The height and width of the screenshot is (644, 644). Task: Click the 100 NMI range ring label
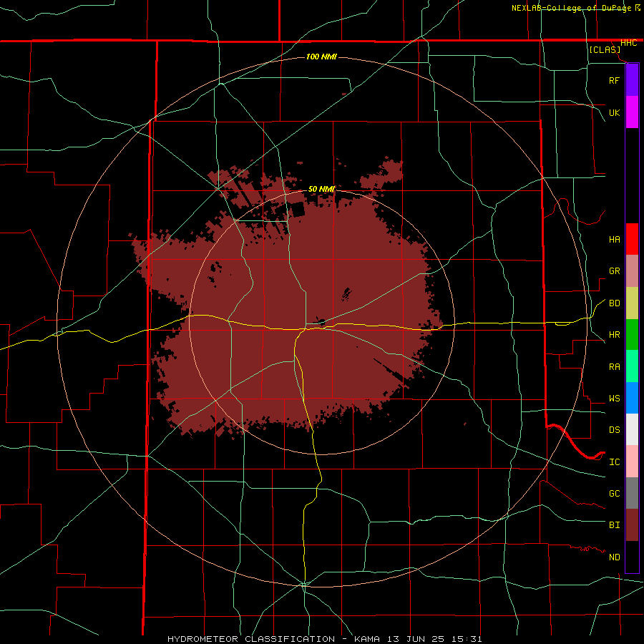click(321, 57)
